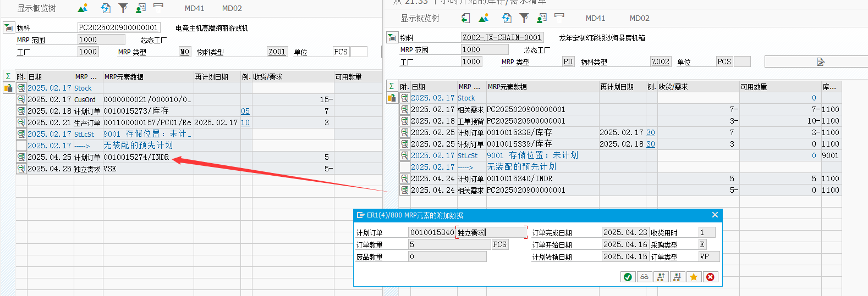The width and height of the screenshot is (868, 296).
Task: Click the material icon beside 物料 in right window
Action: coord(392,37)
